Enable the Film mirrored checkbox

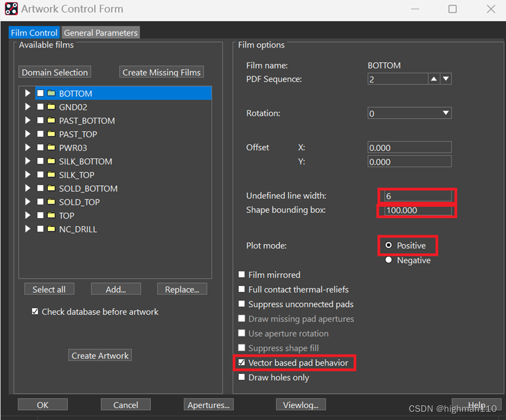[242, 275]
